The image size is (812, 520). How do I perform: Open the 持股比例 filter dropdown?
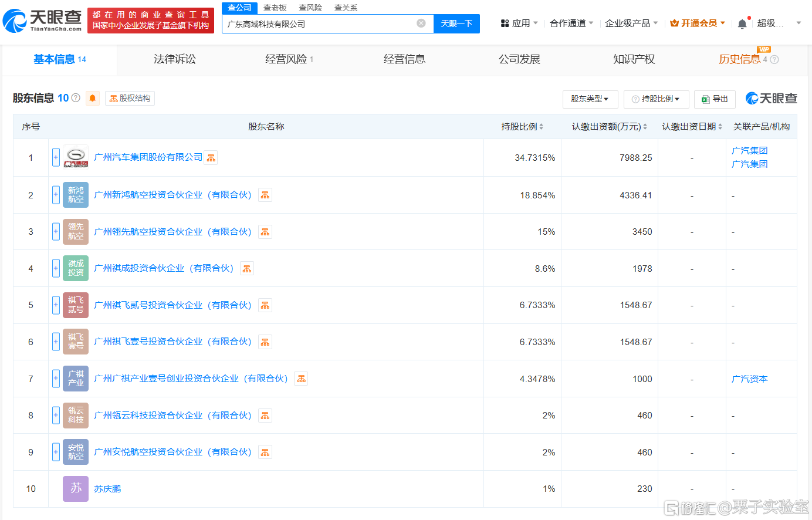(x=656, y=99)
